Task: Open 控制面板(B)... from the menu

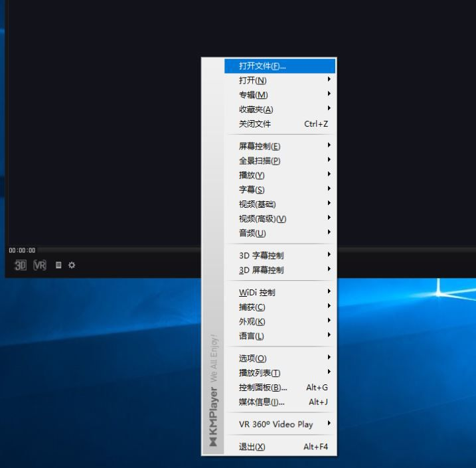Action: click(263, 388)
